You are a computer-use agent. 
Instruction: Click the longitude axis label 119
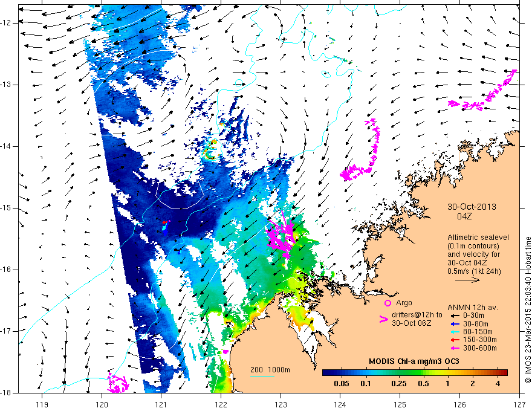click(x=42, y=404)
